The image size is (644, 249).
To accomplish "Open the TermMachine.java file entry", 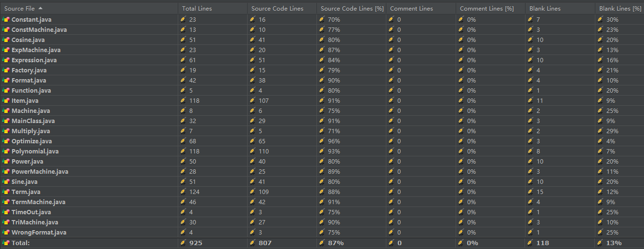I will pos(38,202).
